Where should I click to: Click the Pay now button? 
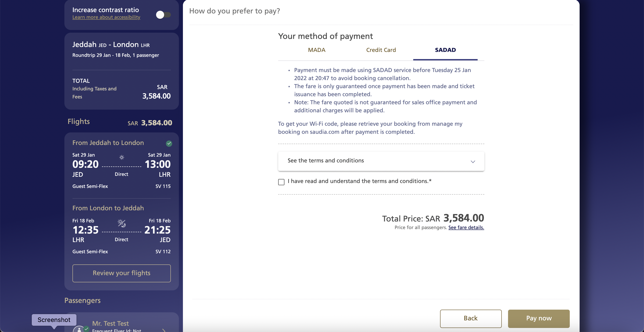(x=539, y=319)
